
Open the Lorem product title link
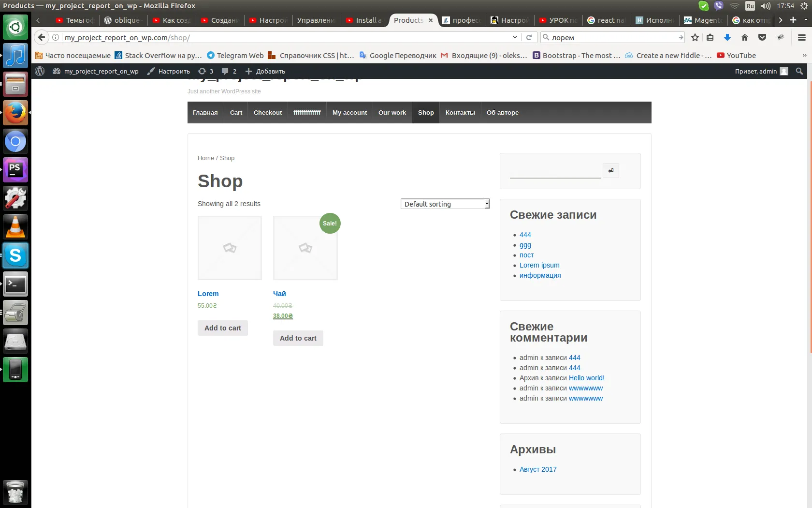coord(208,294)
